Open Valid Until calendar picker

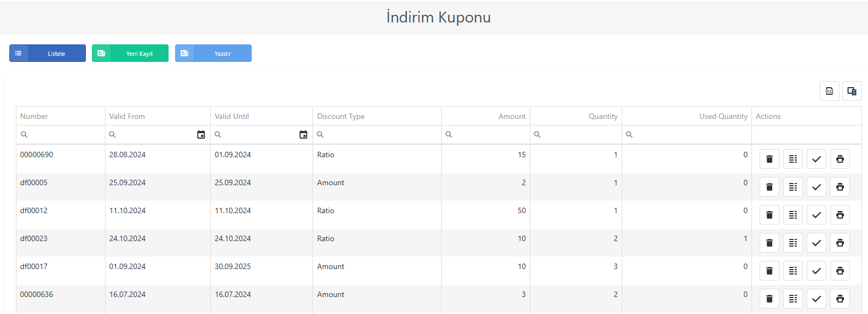(x=303, y=135)
